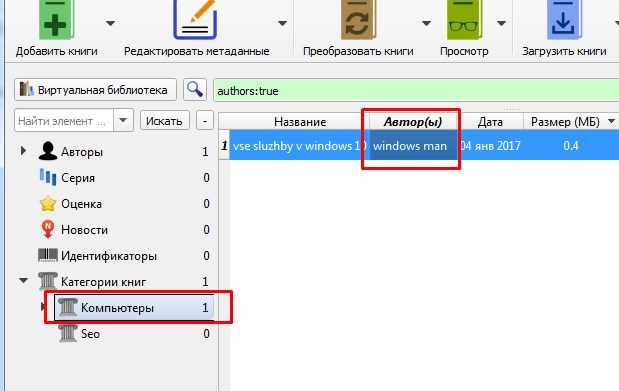Screen dimensions: 619x391
Task: Click the Категории книг column icon
Action: tap(48, 281)
